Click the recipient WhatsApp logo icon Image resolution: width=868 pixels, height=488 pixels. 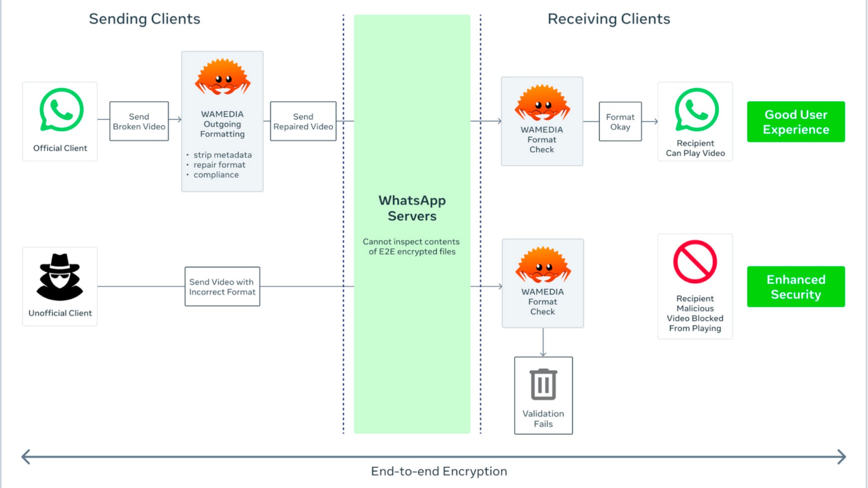696,110
